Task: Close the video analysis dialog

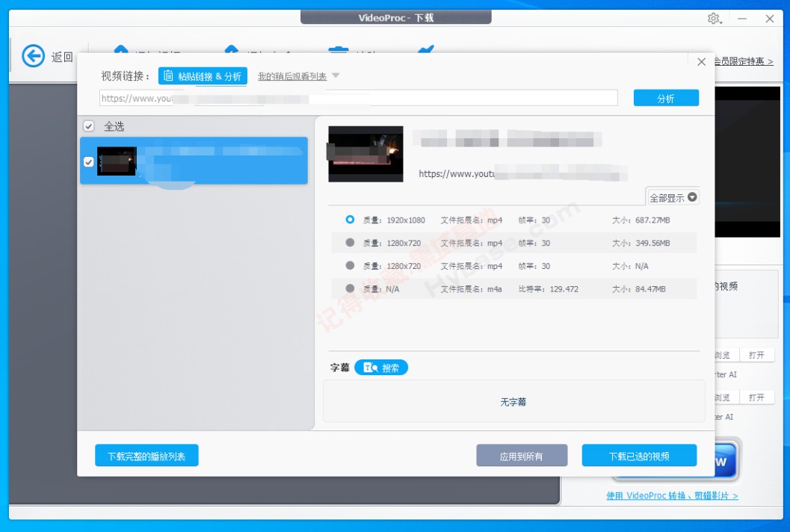Action: 701,62
